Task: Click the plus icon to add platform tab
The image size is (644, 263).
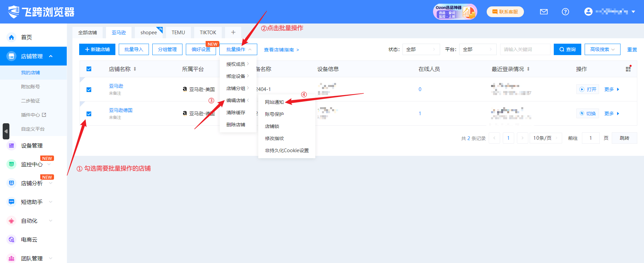Action: (x=233, y=32)
